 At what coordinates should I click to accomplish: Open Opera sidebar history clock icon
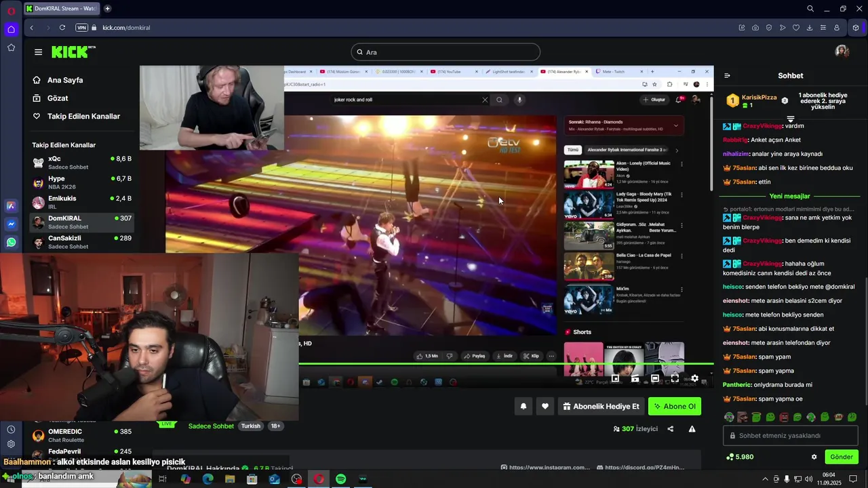point(11,430)
